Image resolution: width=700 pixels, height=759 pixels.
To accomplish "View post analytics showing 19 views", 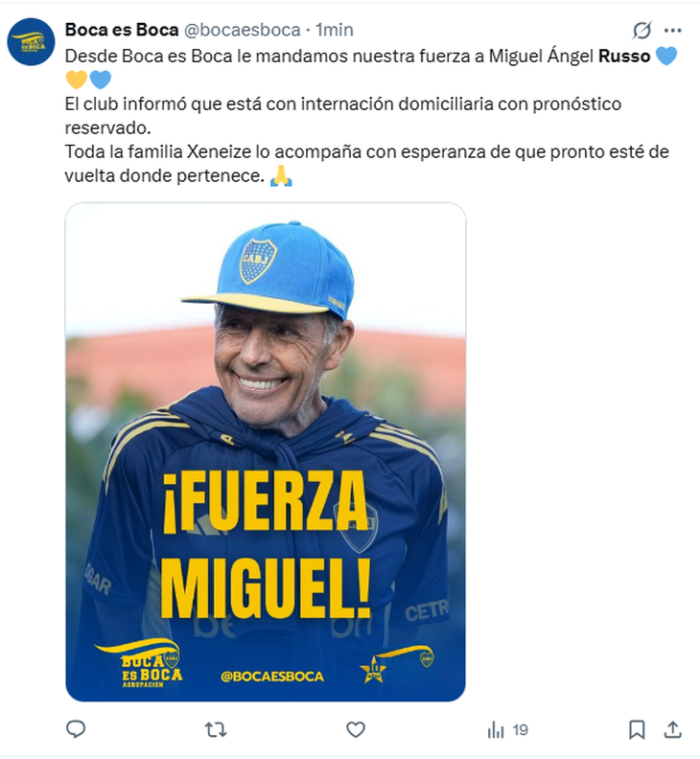I will click(507, 729).
